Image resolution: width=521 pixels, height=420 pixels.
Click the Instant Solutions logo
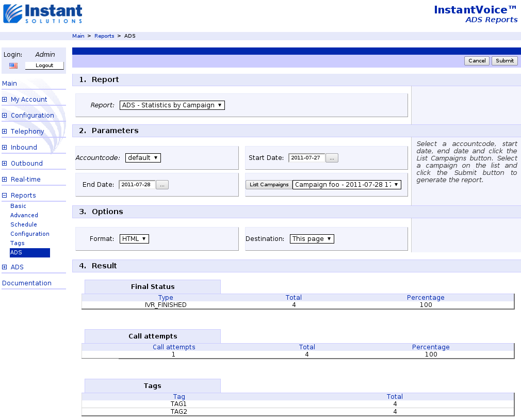coord(43,14)
